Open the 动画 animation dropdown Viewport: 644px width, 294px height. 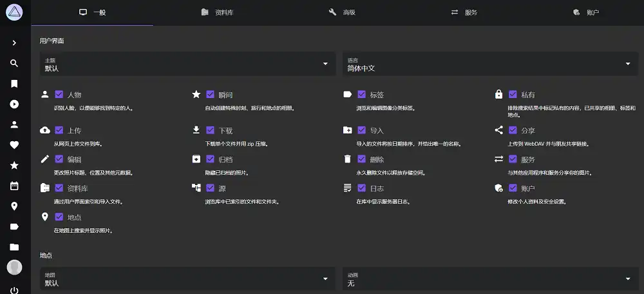489,279
